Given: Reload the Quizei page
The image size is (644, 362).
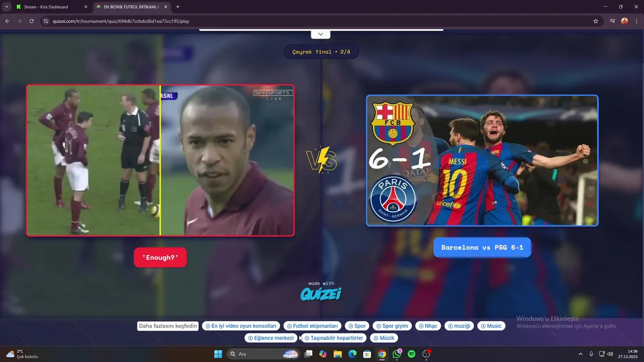Looking at the screenshot, I should (x=31, y=21).
